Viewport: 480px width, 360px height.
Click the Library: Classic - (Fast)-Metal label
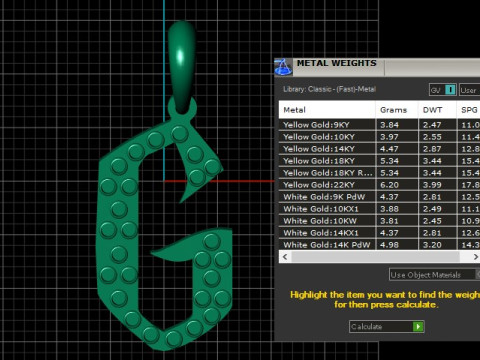(x=329, y=89)
